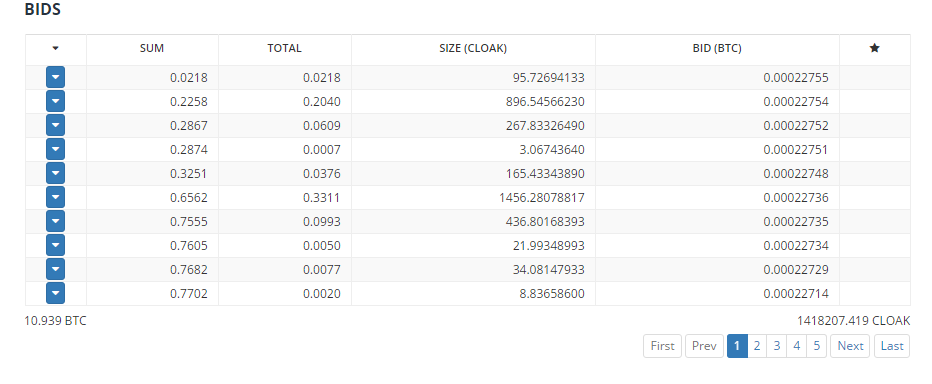Select page 3 in pagination
This screenshot has width=932, height=384.
pyautogui.click(x=777, y=346)
